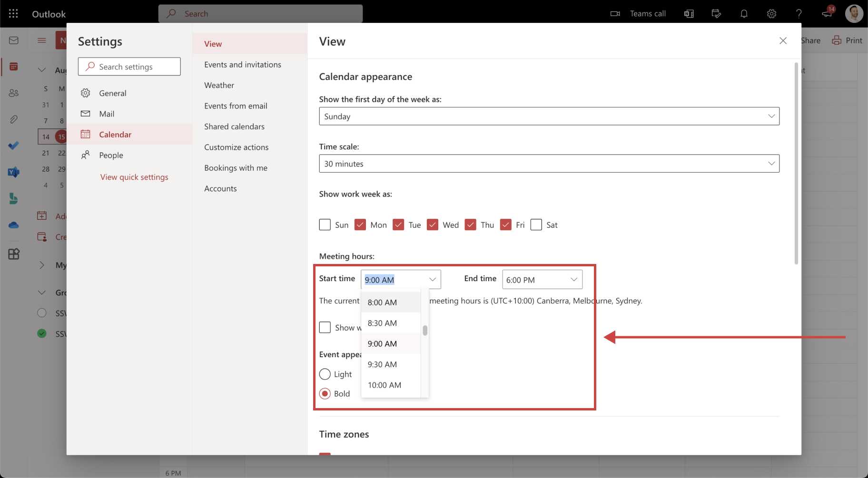This screenshot has width=868, height=478.
Task: Close the Settings dialog
Action: [783, 41]
